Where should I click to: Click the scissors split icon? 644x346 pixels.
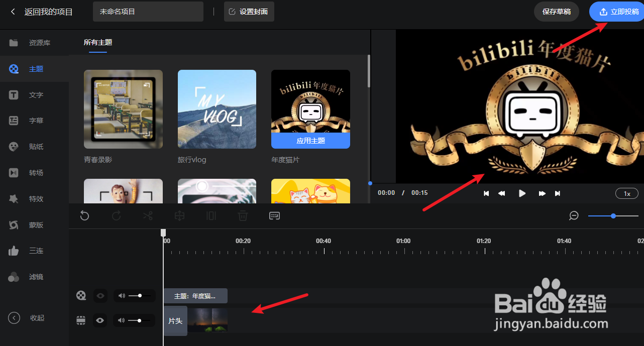148,216
